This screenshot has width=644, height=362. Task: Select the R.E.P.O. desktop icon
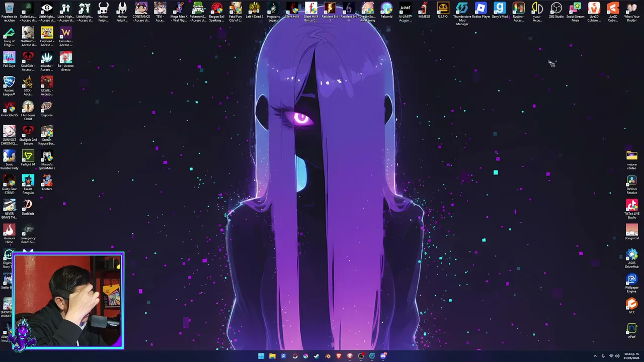(443, 10)
